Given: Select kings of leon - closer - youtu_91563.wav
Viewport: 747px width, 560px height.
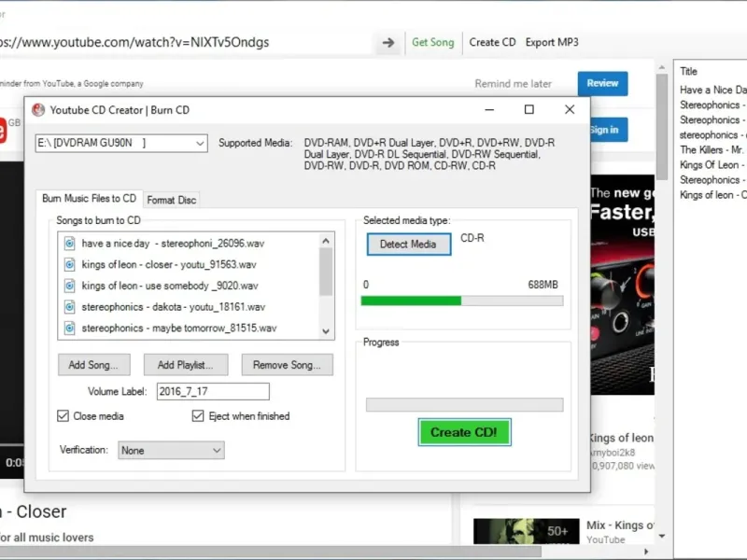Looking at the screenshot, I should [x=169, y=264].
